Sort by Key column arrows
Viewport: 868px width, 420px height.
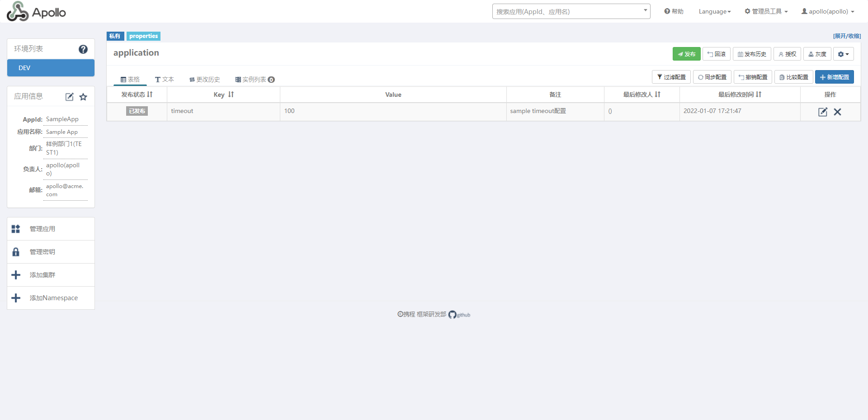[231, 94]
